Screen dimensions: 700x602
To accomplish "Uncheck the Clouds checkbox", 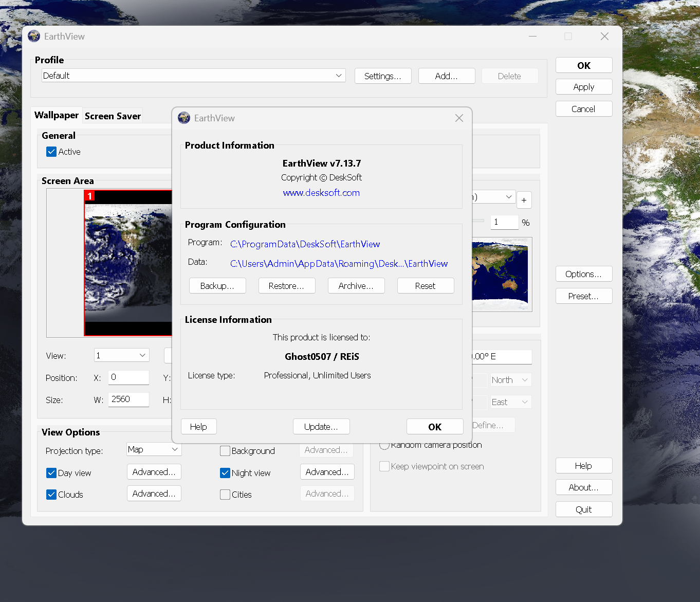I will point(51,495).
